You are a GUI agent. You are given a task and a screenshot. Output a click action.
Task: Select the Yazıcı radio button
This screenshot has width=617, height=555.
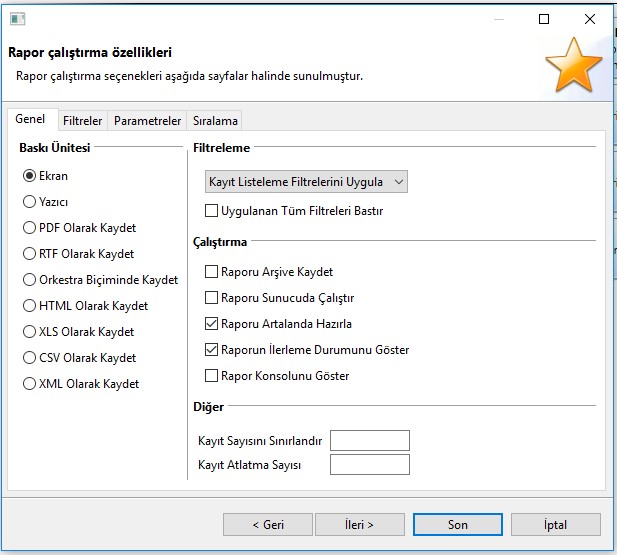coord(30,202)
